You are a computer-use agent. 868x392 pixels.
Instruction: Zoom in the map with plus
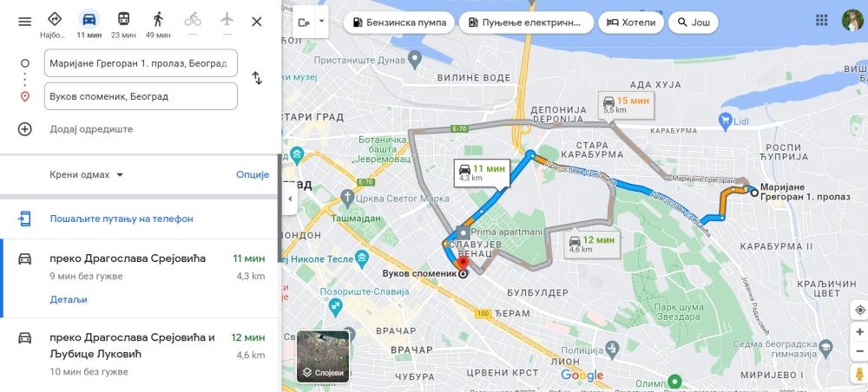(x=859, y=332)
